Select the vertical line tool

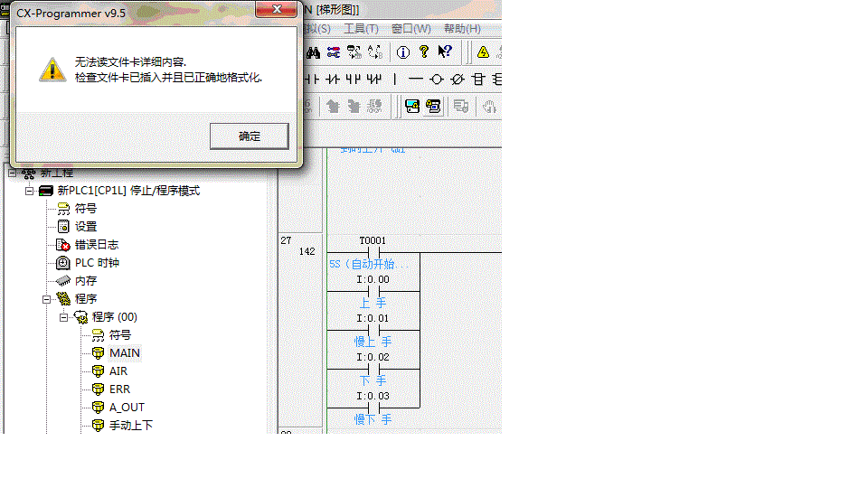395,80
